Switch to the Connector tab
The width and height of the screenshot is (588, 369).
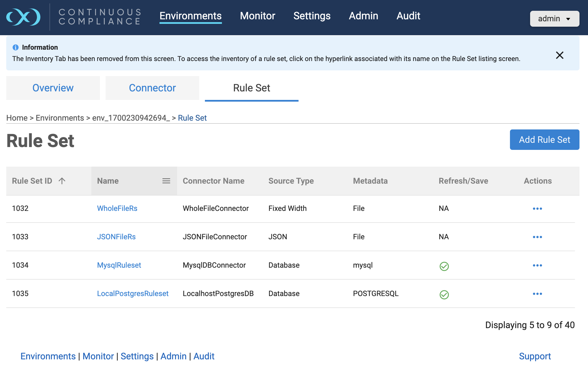pos(152,88)
